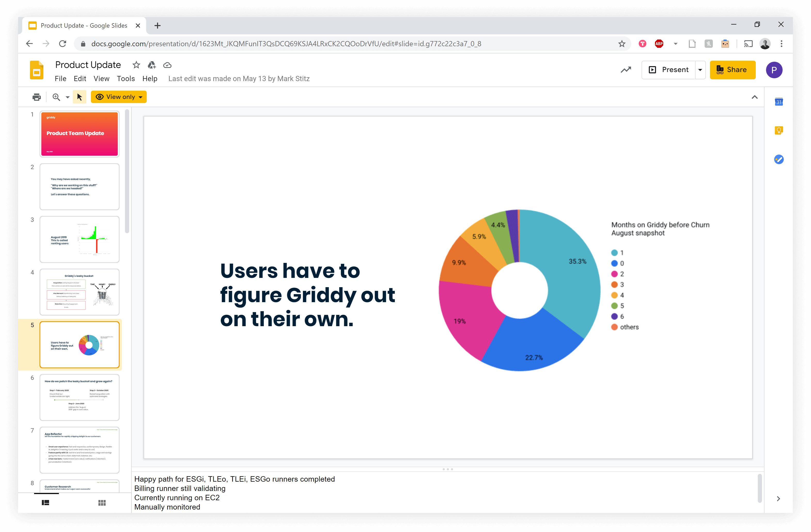Click the print icon in toolbar
Viewport: 811px width, 532px height.
(37, 97)
